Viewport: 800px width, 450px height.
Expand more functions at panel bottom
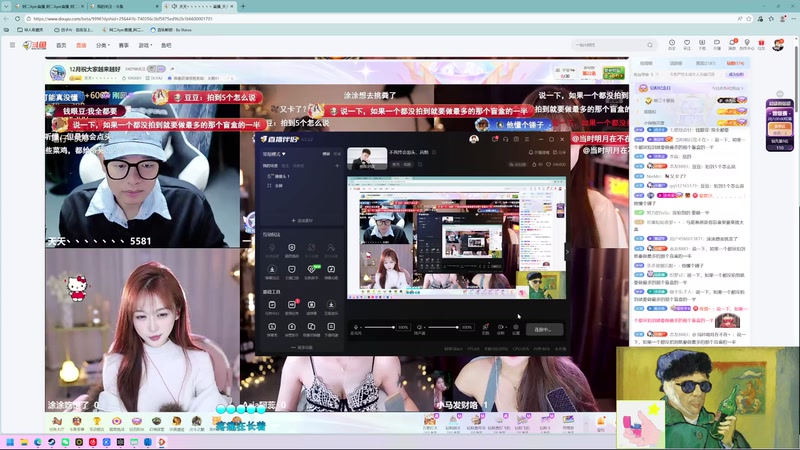[x=302, y=347]
